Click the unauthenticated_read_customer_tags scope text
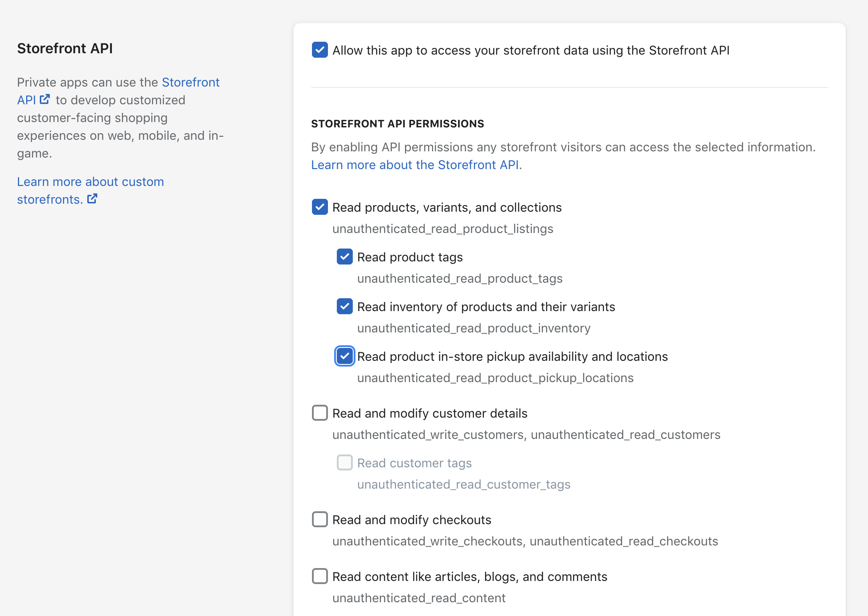The height and width of the screenshot is (616, 868). pyautogui.click(x=463, y=485)
